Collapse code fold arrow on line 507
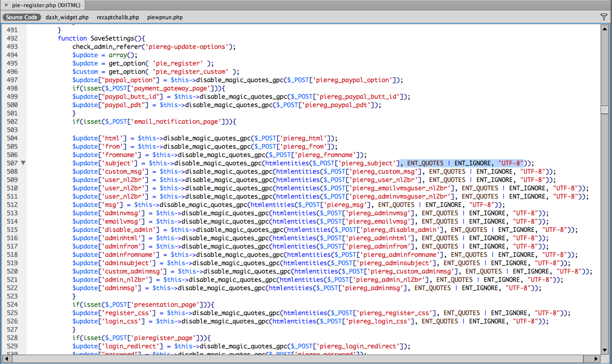The image size is (612, 364). (23, 163)
